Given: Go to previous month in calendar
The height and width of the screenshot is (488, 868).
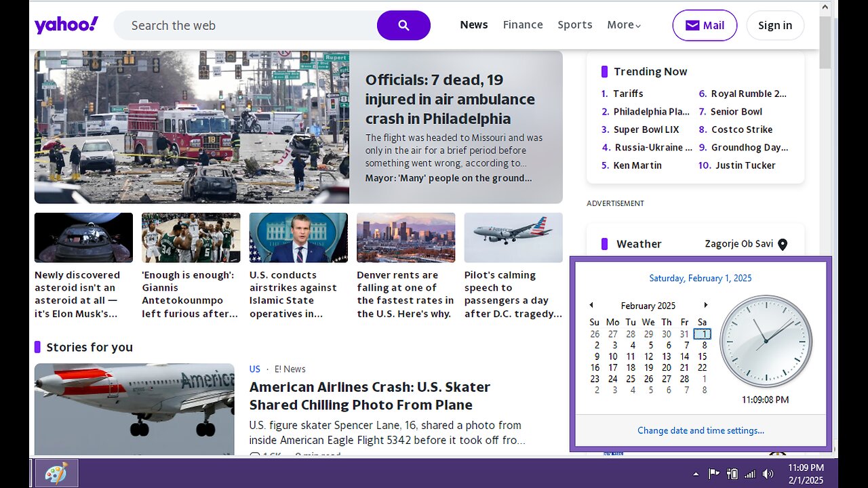Looking at the screenshot, I should click(591, 305).
